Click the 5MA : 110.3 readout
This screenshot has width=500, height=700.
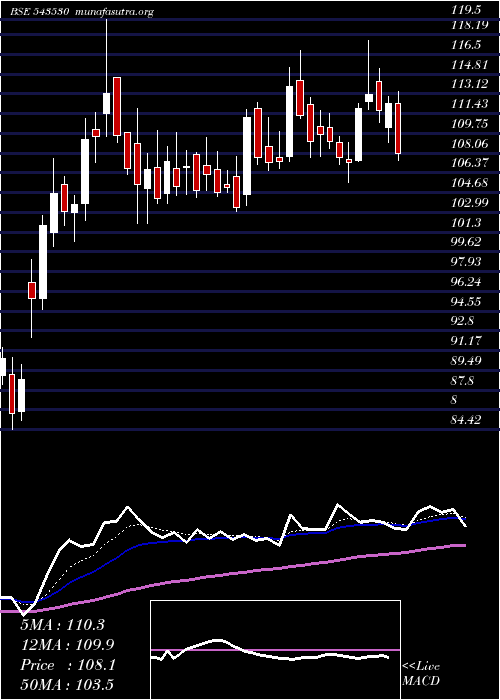coord(62,625)
